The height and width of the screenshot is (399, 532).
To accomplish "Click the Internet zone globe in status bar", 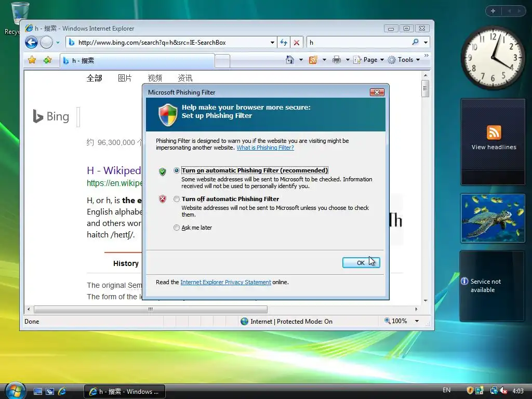I will 244,321.
